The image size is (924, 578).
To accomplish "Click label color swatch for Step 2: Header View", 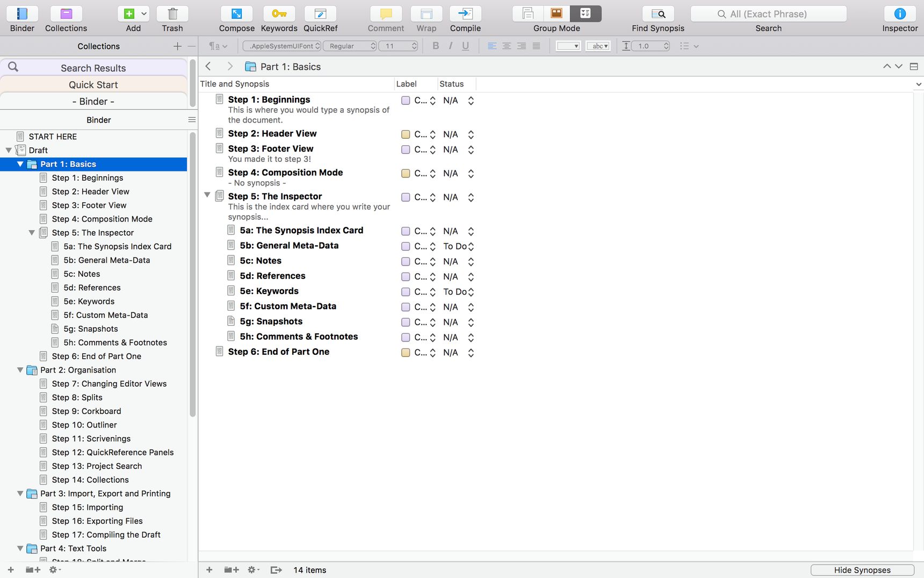I will point(406,134).
